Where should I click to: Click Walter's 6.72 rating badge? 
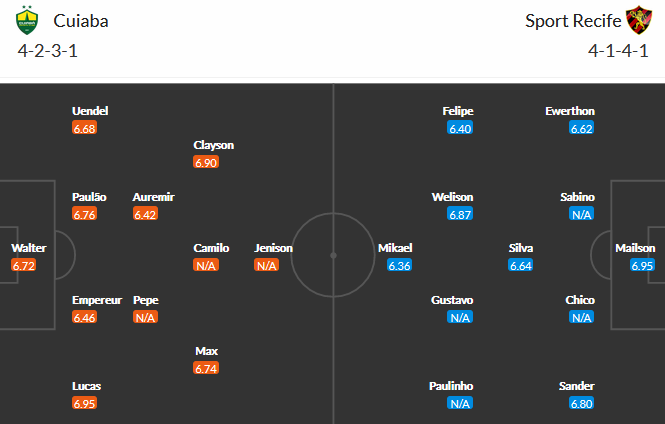tap(25, 266)
